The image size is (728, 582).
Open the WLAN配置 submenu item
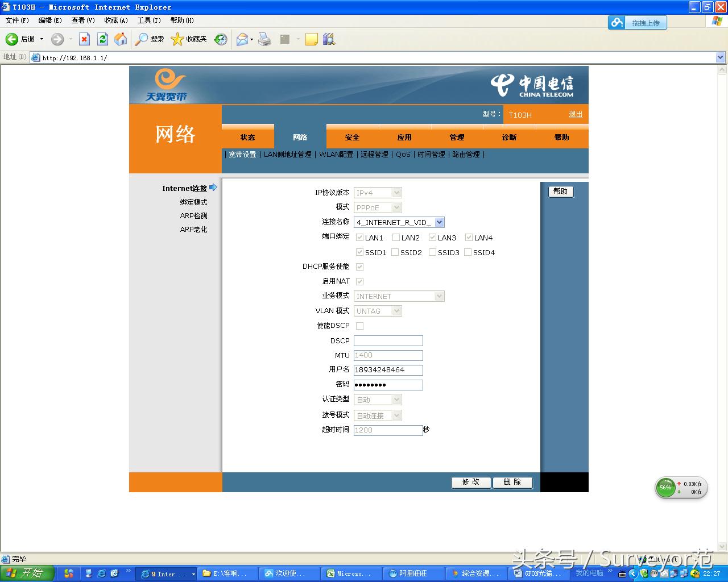pyautogui.click(x=336, y=154)
